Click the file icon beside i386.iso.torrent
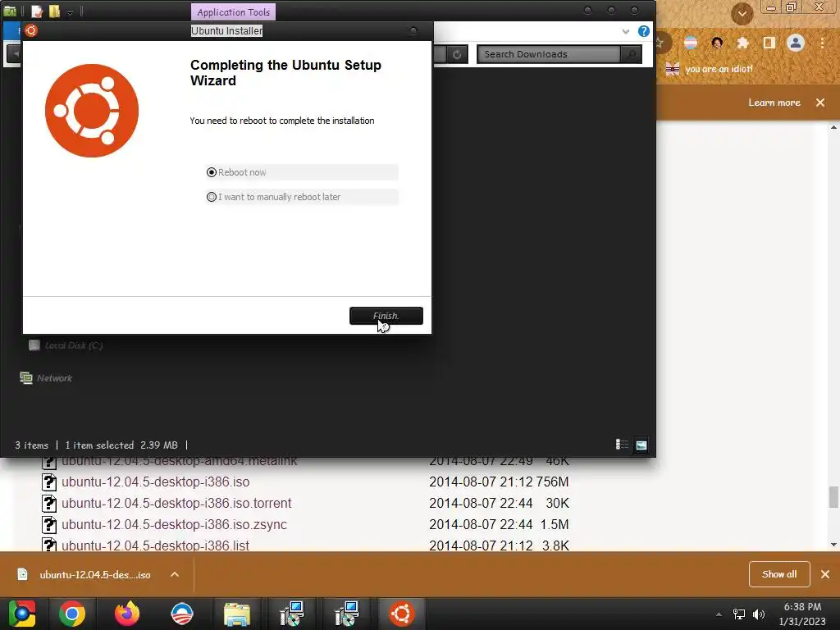Screen dimensions: 840x630 click(x=49, y=504)
